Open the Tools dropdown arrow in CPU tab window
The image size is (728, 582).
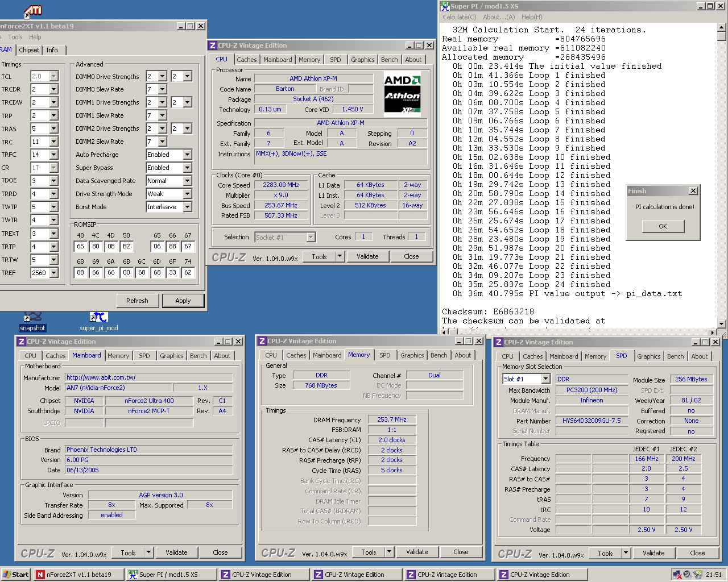pyautogui.click(x=340, y=256)
